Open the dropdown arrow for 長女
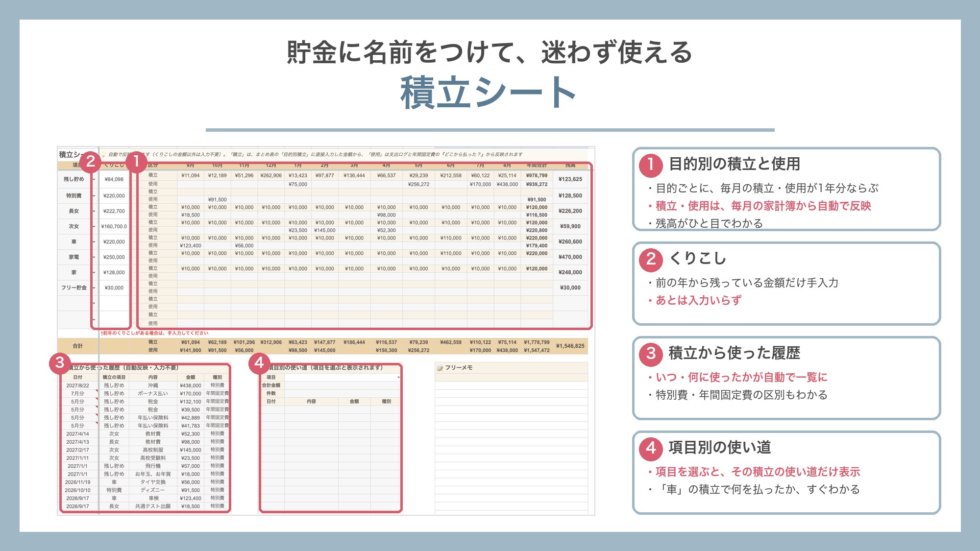The image size is (980, 551). pos(94,211)
